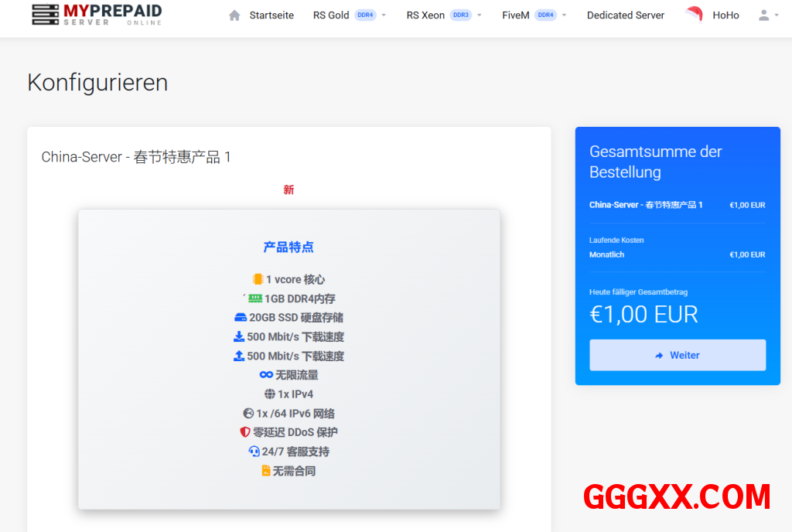
Task: Click the Santa hat icon
Action: 694,15
